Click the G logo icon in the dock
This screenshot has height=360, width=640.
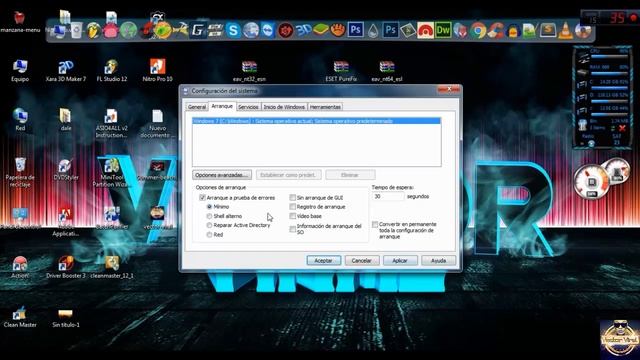(x=198, y=30)
